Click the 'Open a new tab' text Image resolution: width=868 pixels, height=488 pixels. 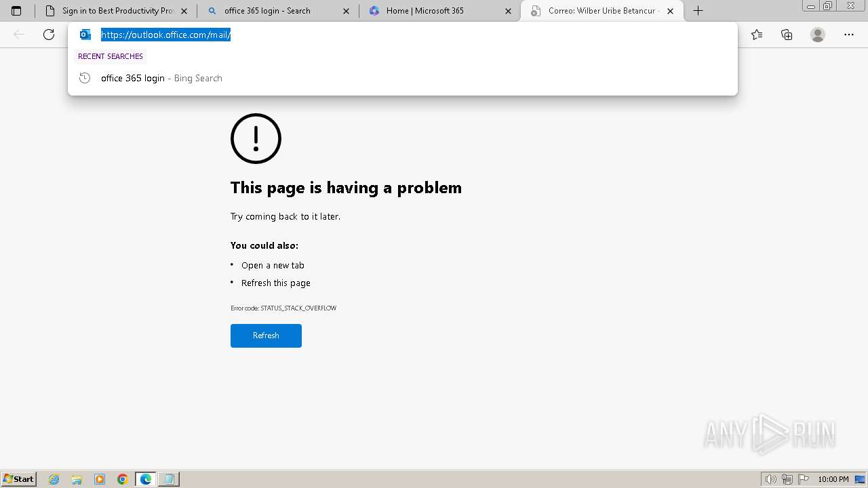[273, 265]
